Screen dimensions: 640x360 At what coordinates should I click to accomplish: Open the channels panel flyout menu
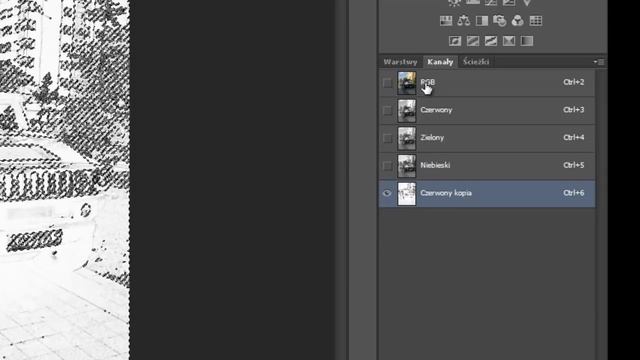pyautogui.click(x=599, y=62)
